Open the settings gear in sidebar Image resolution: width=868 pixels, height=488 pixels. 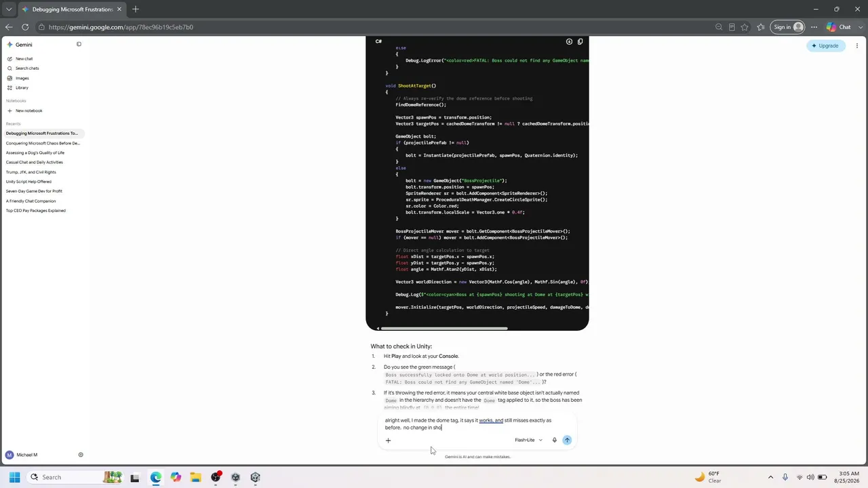point(81,455)
